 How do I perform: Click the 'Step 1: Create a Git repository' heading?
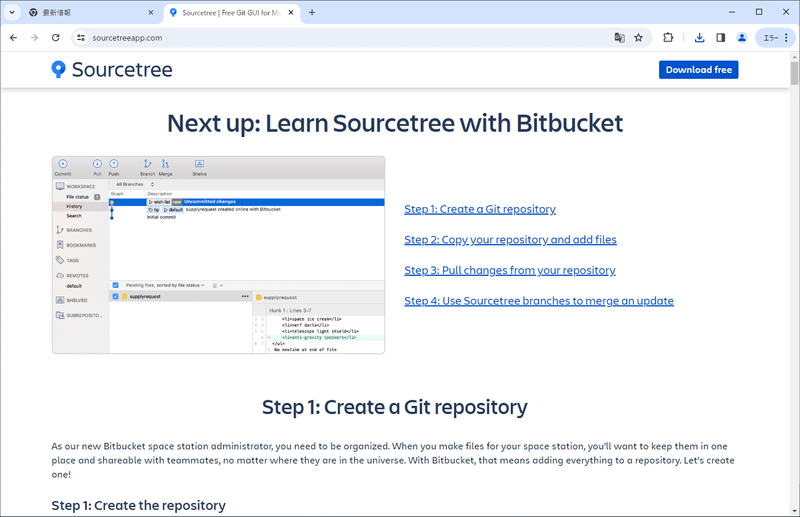click(395, 407)
